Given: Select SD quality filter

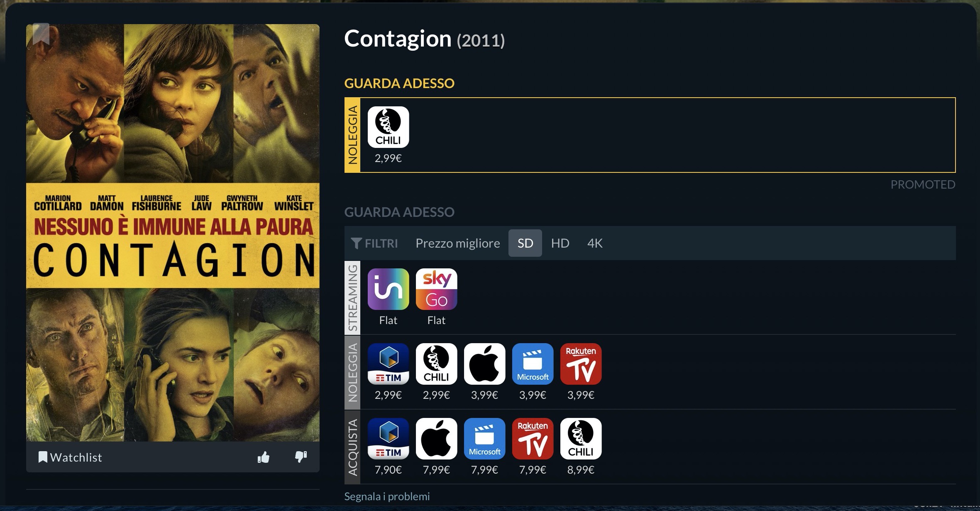Looking at the screenshot, I should 525,243.
